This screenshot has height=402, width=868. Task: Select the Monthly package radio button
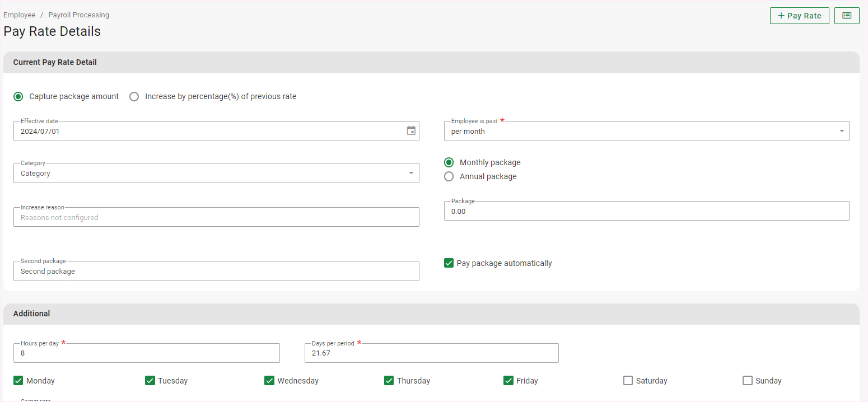click(x=449, y=162)
